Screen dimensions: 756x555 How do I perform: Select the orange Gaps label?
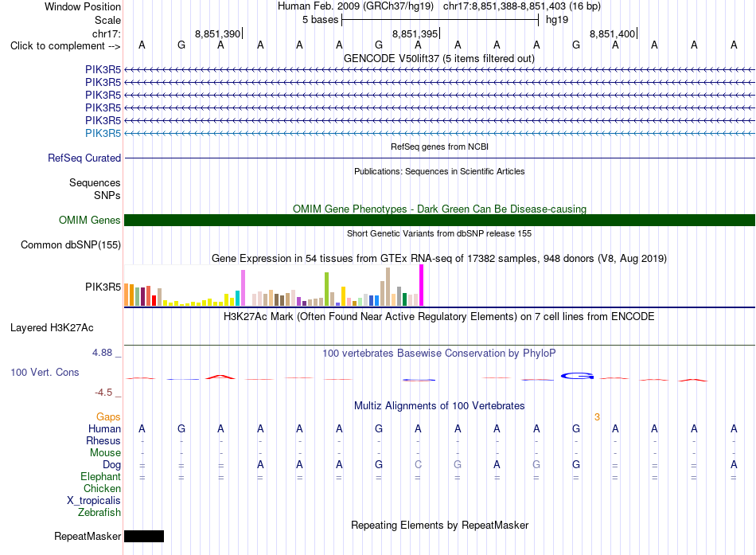(x=108, y=416)
